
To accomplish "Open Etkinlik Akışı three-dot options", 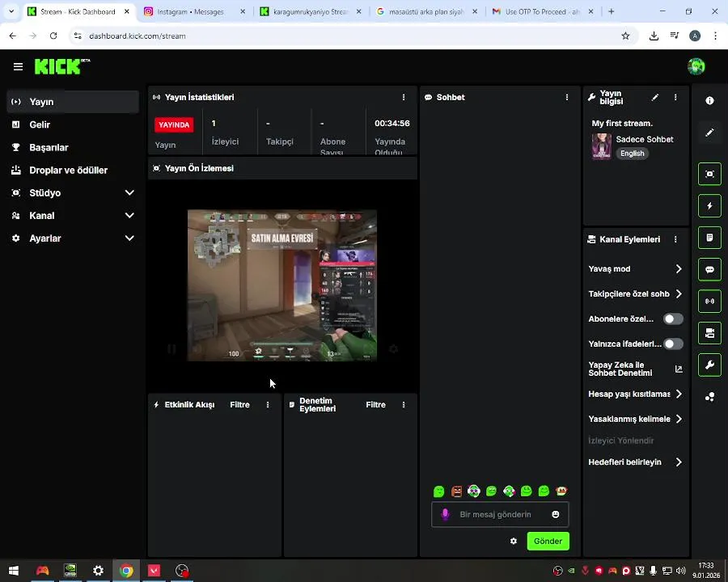I will click(x=268, y=405).
